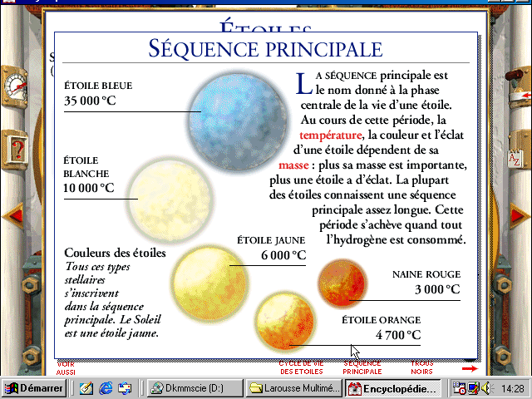This screenshot has height=399, width=532.
Task: Click the '4 700 °C' temperature value
Action: pyautogui.click(x=398, y=335)
